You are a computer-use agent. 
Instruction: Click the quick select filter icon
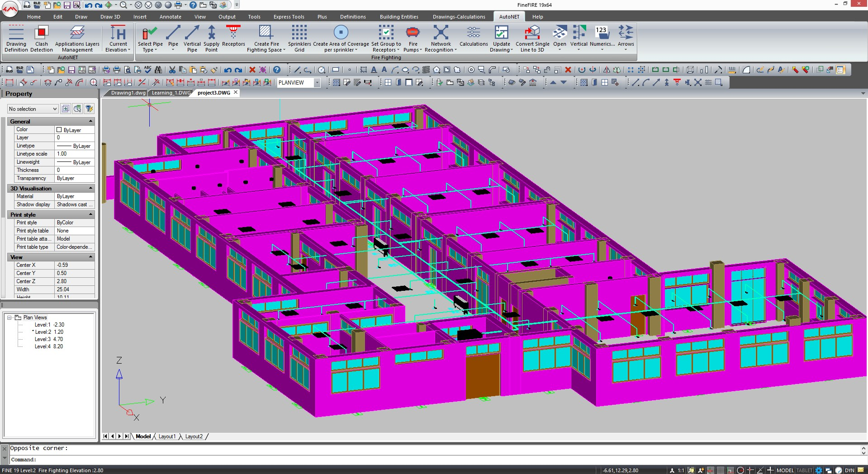[x=89, y=109]
